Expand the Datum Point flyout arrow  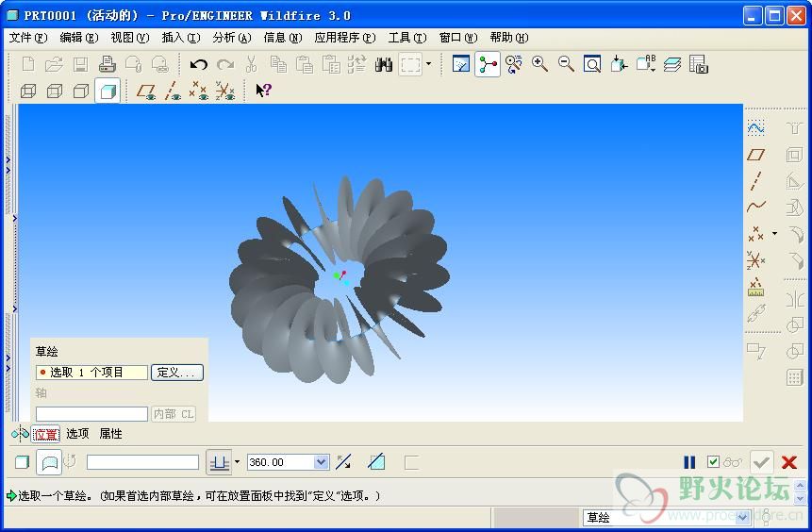774,233
